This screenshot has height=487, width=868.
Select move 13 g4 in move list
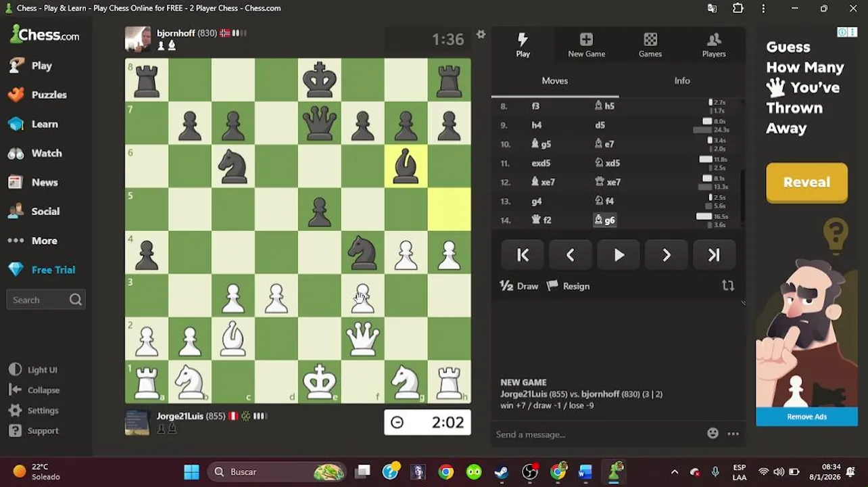(x=537, y=201)
